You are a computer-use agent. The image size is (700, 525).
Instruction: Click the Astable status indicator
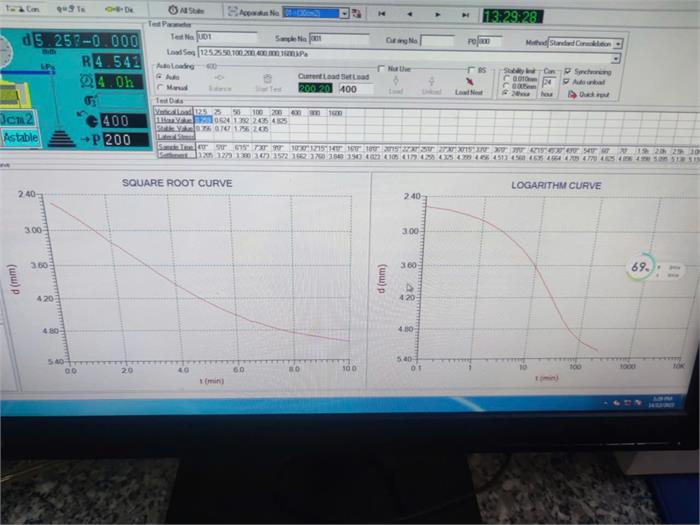[x=20, y=139]
